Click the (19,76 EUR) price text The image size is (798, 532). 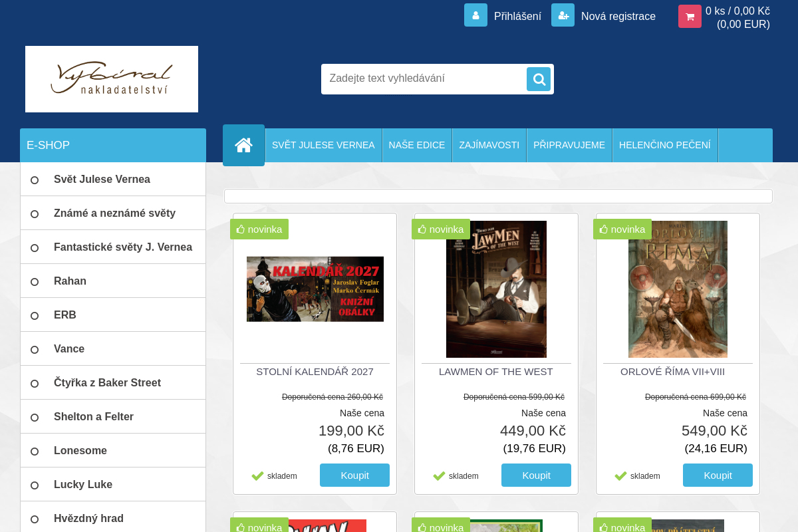pyautogui.click(x=535, y=449)
